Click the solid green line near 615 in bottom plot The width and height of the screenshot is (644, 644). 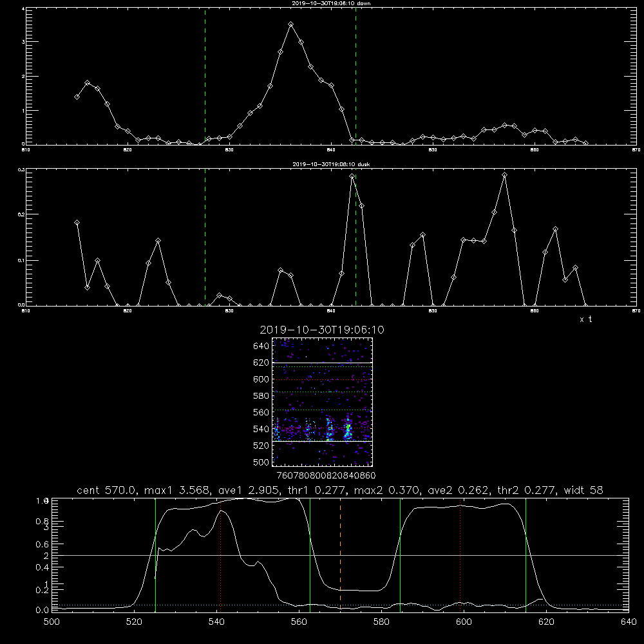[526, 554]
